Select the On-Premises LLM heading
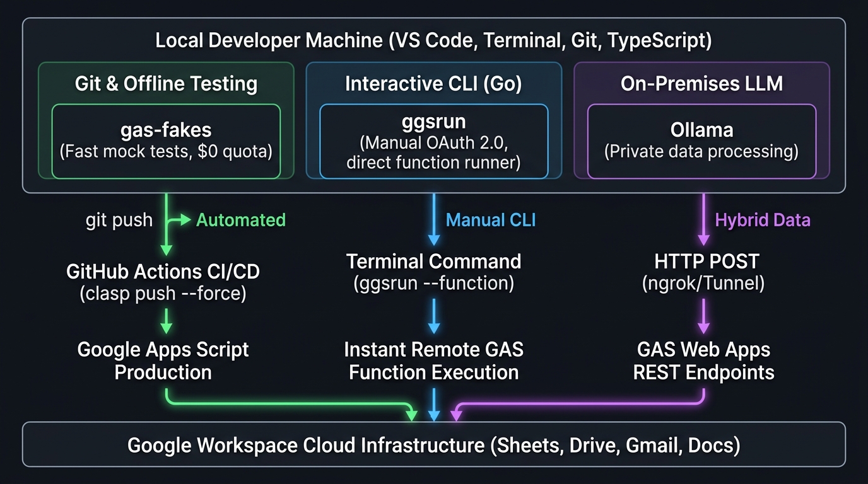Viewport: 868px width, 484px height. pos(701,84)
